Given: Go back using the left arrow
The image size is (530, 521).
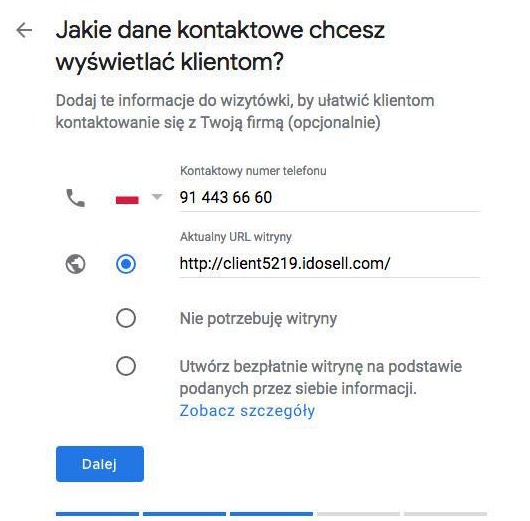Looking at the screenshot, I should (24, 30).
